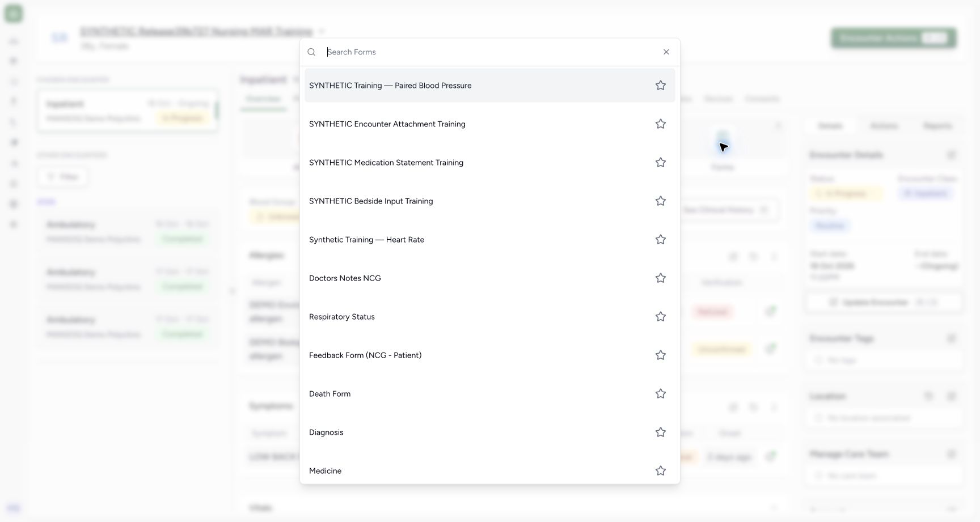980x522 pixels.
Task: Favorite the SYNTHETIC Training — Paired Blood Pressure form
Action: (x=660, y=86)
